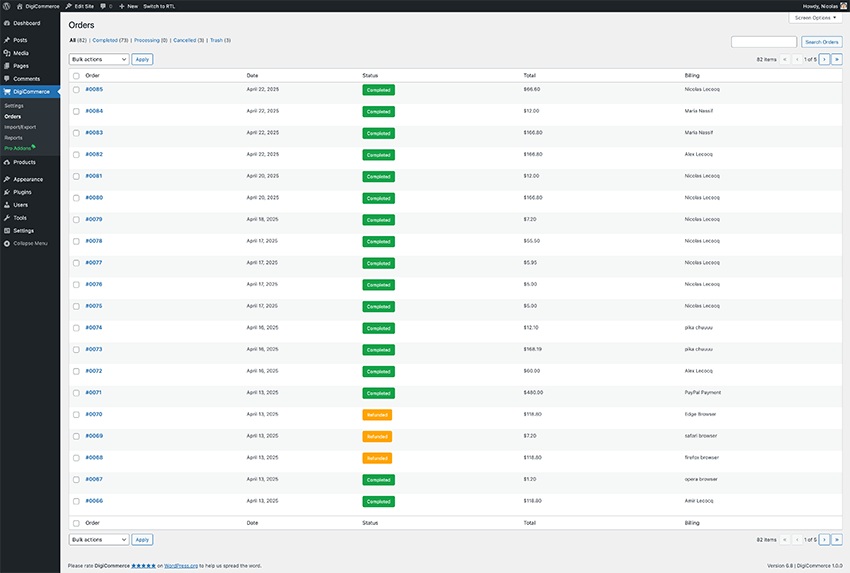This screenshot has height=573, width=850.
Task: Open Plugins icon in sidebar
Action: [7, 192]
